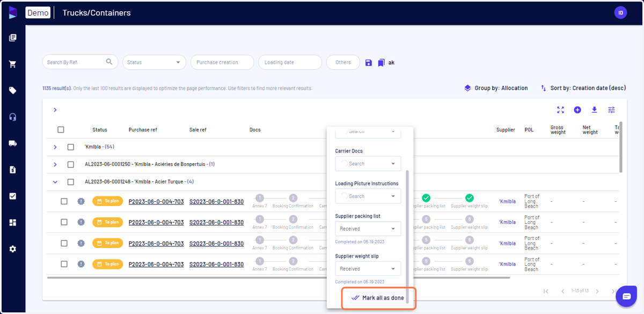The image size is (644, 314).
Task: Go to previous page pagination arrow
Action: tap(563, 291)
